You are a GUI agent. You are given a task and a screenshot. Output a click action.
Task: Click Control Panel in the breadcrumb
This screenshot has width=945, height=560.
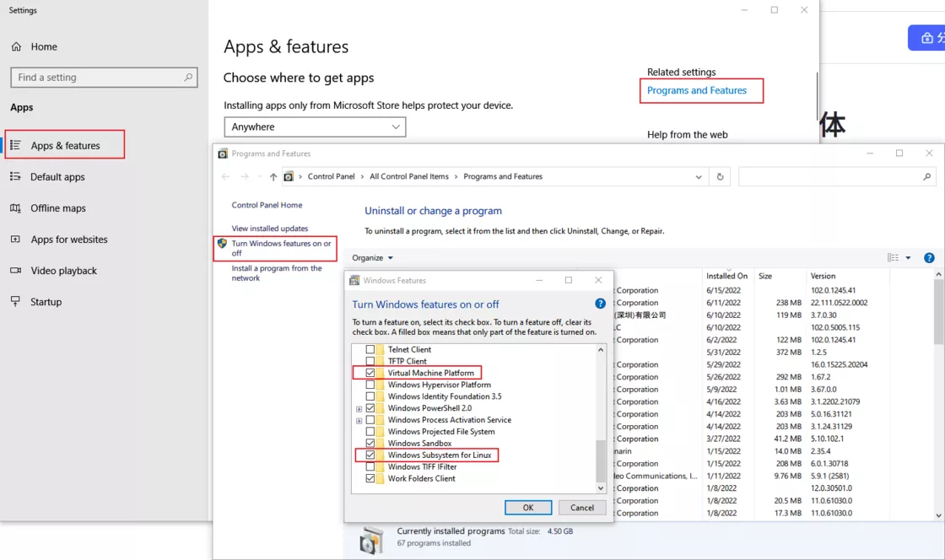(x=331, y=176)
